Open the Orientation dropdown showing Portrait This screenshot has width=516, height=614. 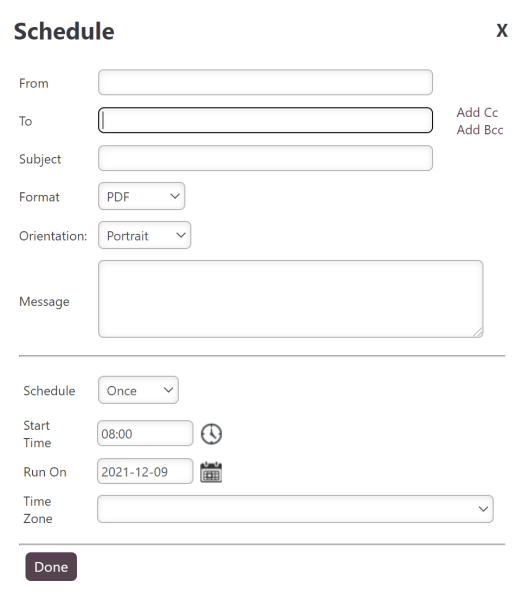[x=144, y=235]
